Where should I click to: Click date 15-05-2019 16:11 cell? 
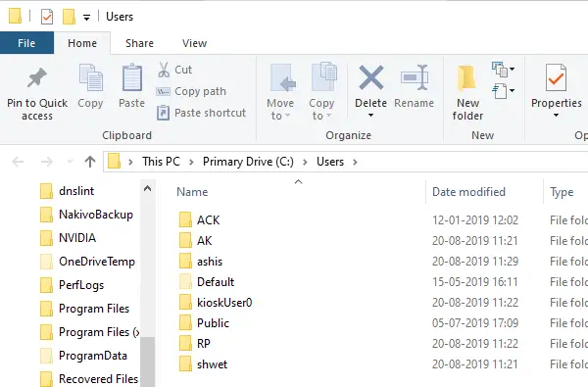pos(474,282)
